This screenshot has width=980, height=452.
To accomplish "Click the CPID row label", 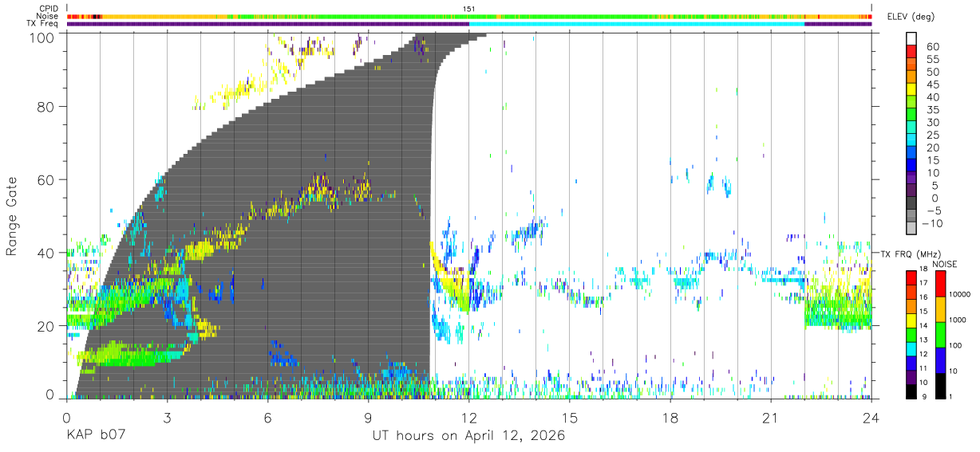I will tap(48, 9).
